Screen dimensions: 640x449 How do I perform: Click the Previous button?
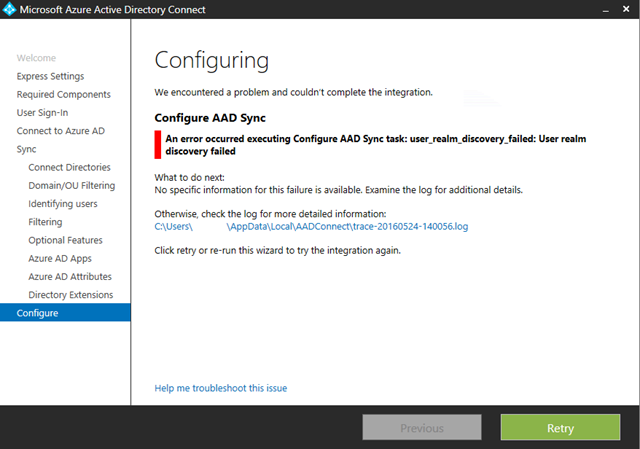pos(422,428)
